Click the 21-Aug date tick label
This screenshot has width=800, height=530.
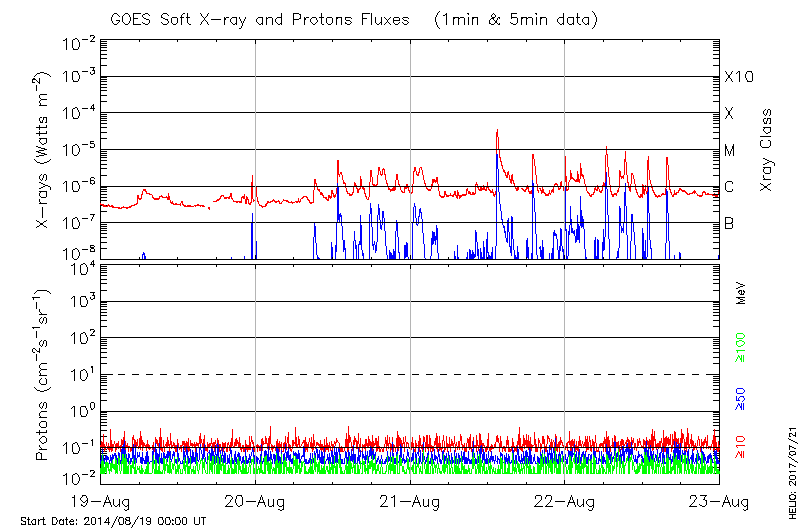(x=410, y=501)
